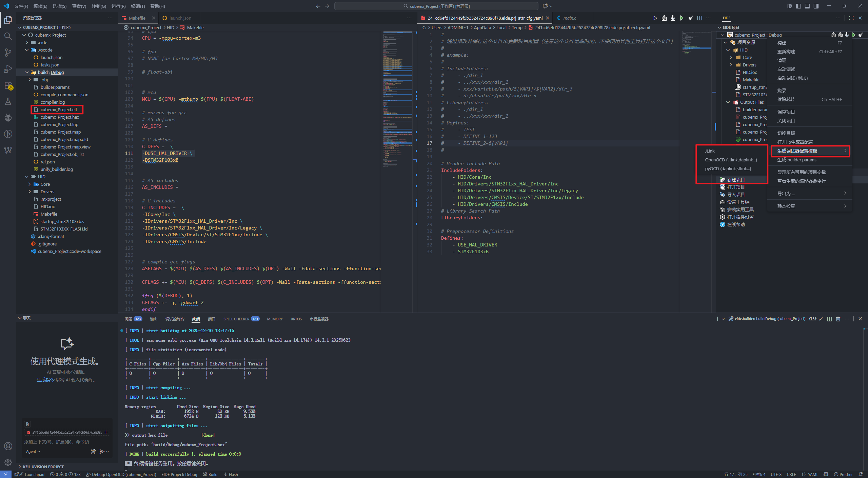
Task: Click the Accounts icon in activity bar
Action: coord(8,446)
